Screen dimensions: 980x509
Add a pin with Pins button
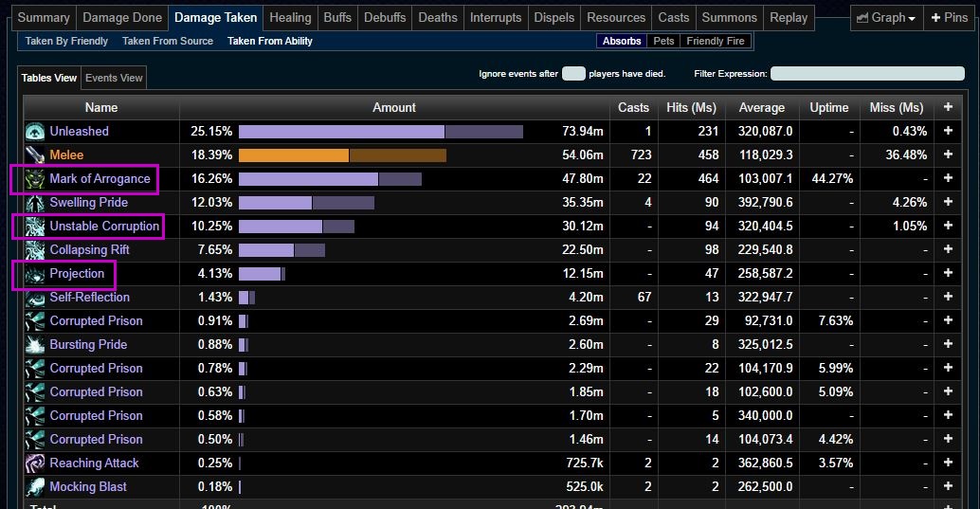pos(950,17)
